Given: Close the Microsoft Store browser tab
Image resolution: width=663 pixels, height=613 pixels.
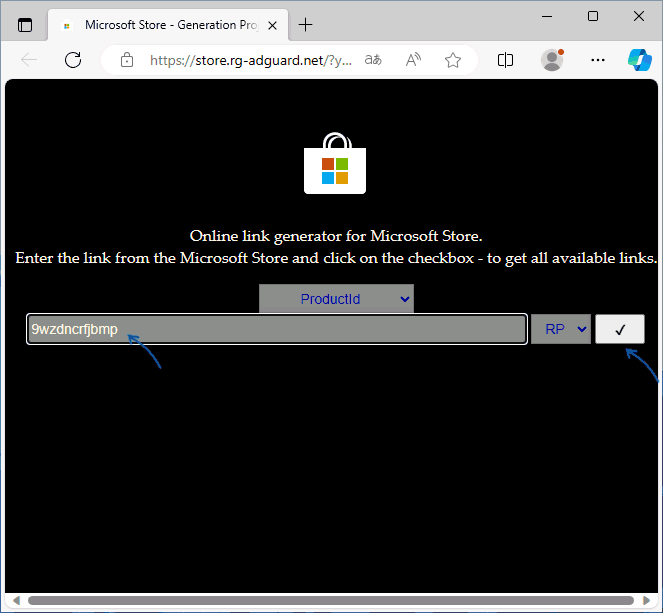Looking at the screenshot, I should (273, 25).
